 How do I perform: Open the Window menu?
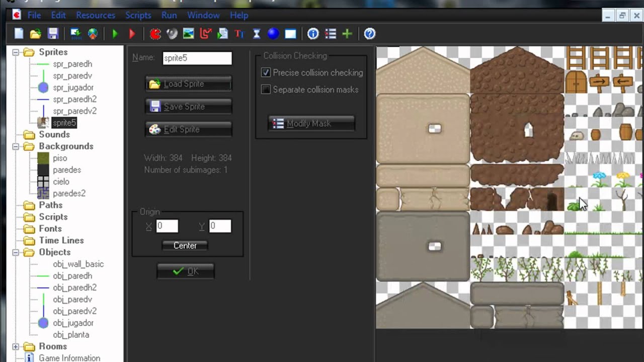tap(203, 15)
